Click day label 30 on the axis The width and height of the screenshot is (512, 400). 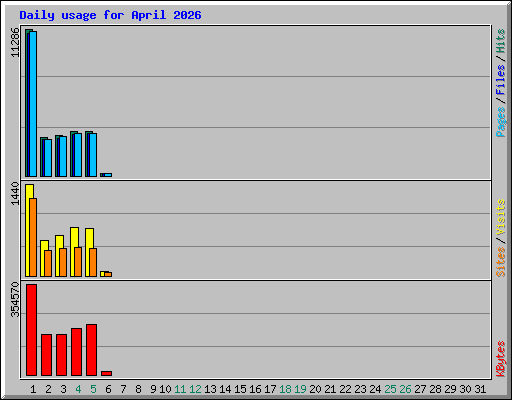pyautogui.click(x=465, y=389)
